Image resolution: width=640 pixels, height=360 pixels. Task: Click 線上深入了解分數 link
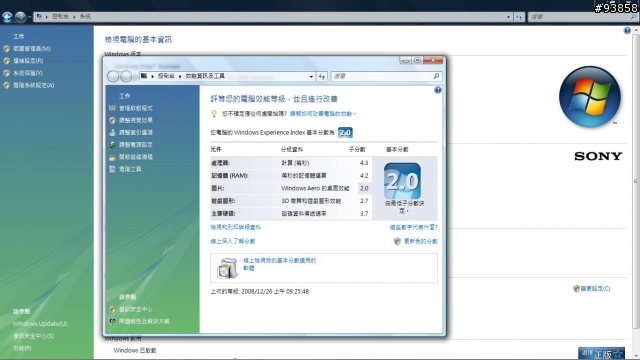click(x=233, y=241)
